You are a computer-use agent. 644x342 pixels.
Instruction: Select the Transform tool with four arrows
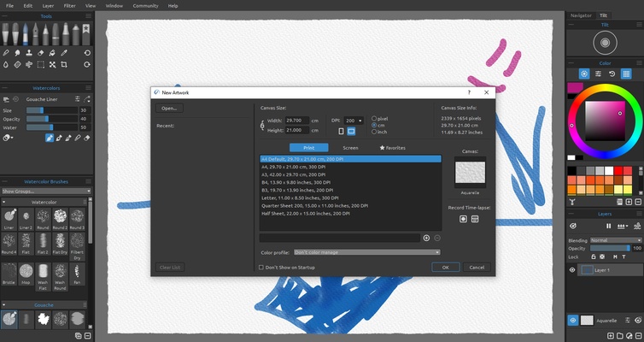pyautogui.click(x=52, y=64)
